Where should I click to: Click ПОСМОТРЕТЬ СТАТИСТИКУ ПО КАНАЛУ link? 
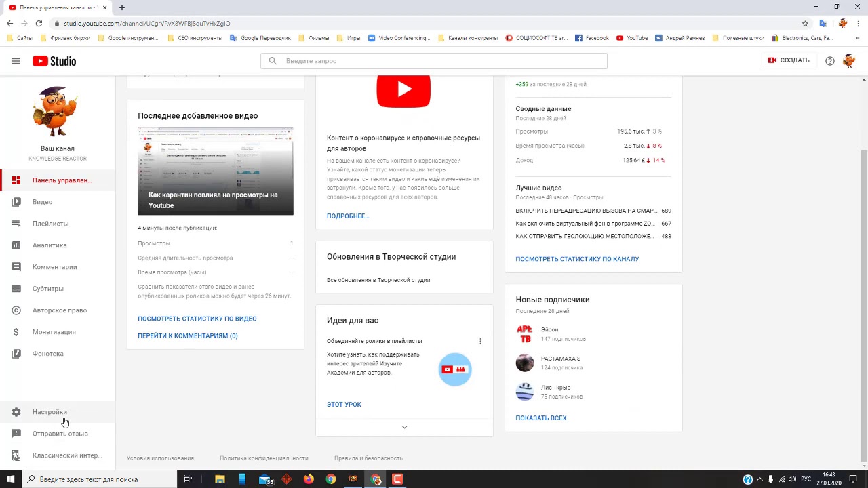click(x=577, y=259)
